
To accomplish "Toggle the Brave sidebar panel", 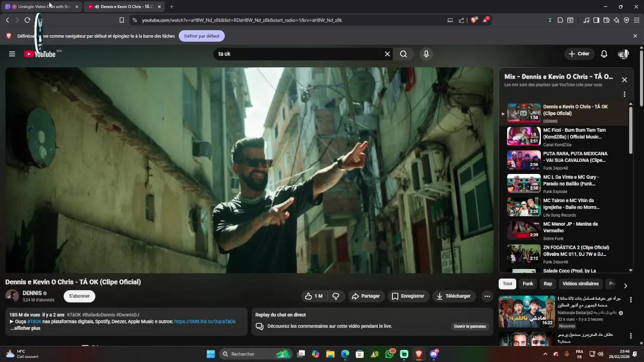I will (x=596, y=20).
